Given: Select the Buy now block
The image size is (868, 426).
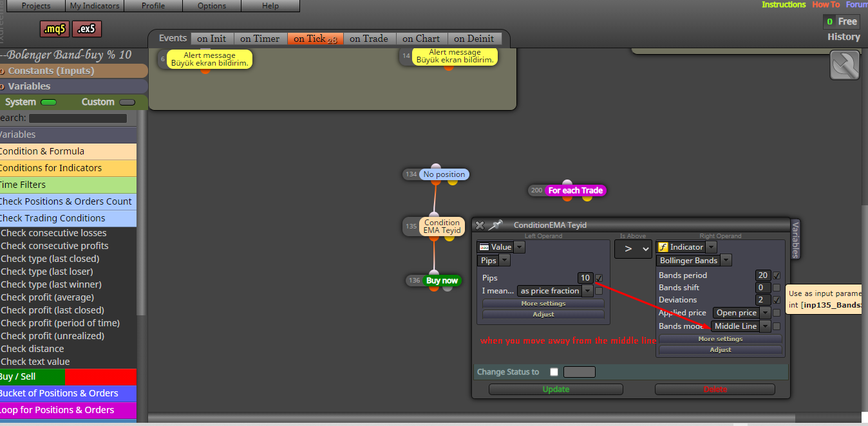Looking at the screenshot, I should (442, 281).
